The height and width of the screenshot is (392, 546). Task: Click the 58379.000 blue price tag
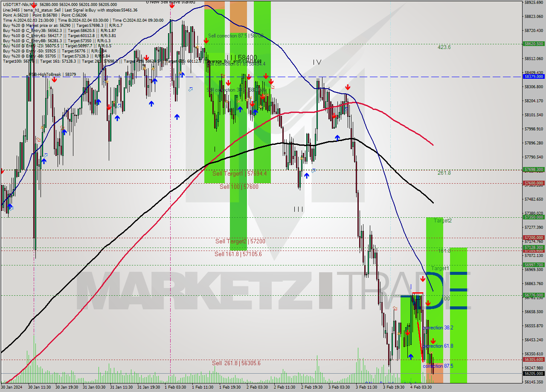[534, 76]
